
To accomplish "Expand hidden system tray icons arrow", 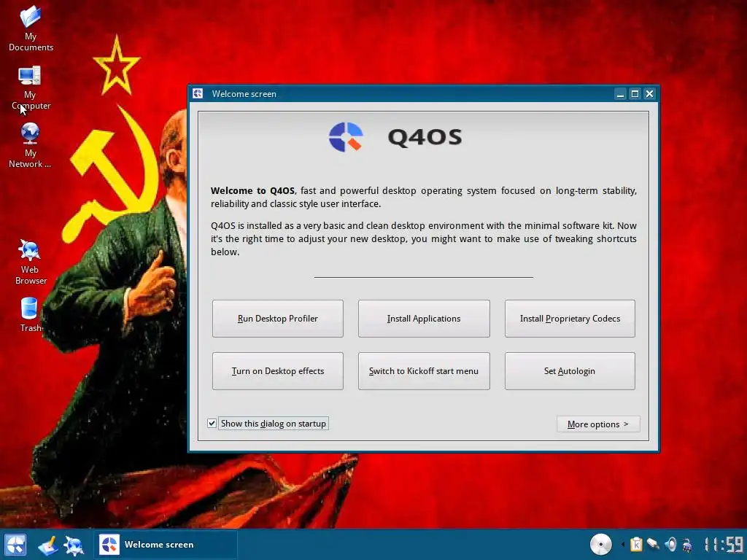I will [623, 544].
